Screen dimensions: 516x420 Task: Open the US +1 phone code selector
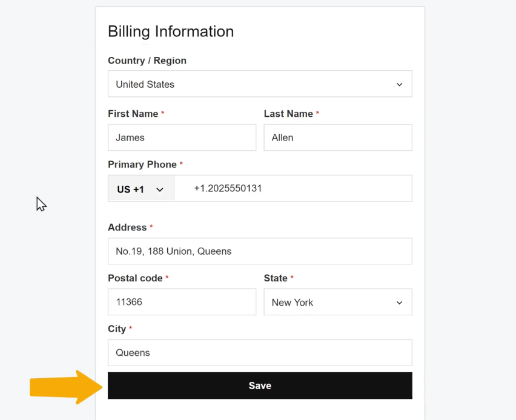tap(141, 188)
